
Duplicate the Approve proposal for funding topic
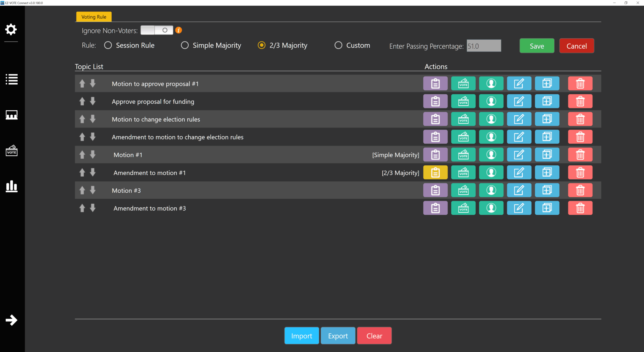(x=547, y=101)
